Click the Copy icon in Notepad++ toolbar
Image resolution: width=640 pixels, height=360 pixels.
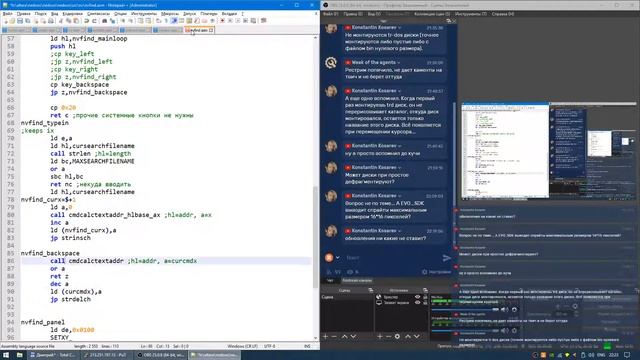coord(69,20)
